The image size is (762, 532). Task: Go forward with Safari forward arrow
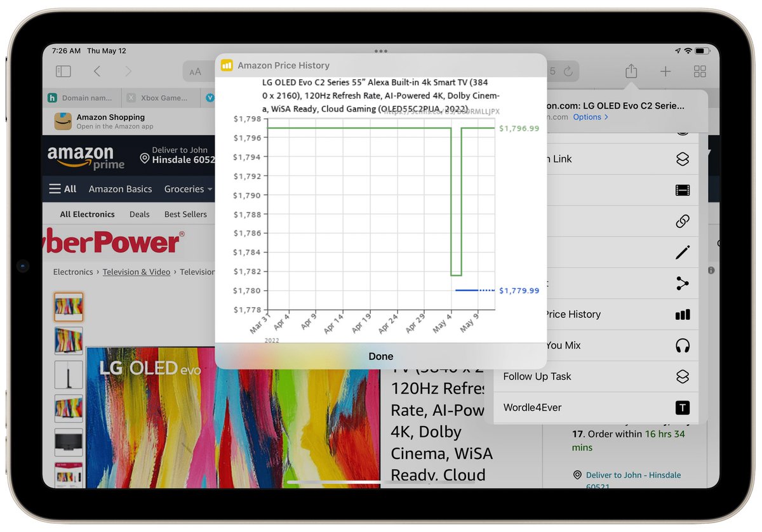(x=129, y=72)
